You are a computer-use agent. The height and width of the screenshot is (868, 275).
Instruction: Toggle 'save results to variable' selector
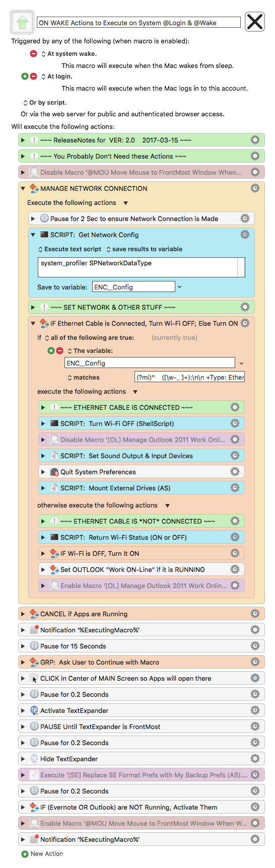point(144,249)
